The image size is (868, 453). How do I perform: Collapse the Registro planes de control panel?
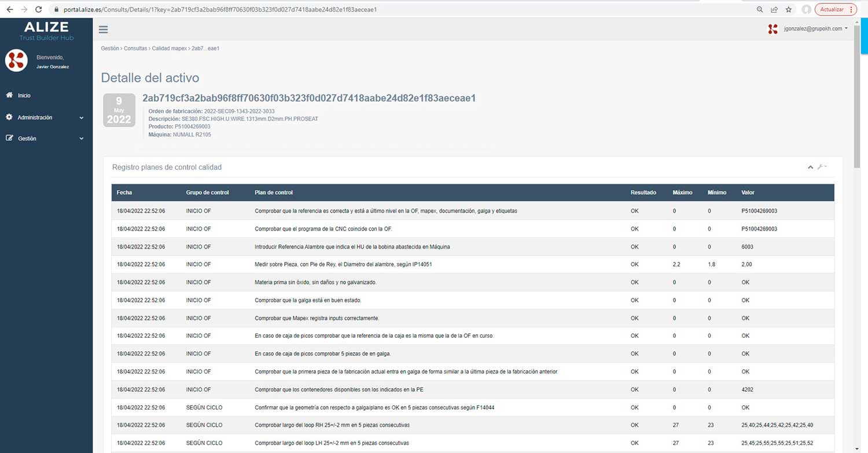tap(810, 167)
